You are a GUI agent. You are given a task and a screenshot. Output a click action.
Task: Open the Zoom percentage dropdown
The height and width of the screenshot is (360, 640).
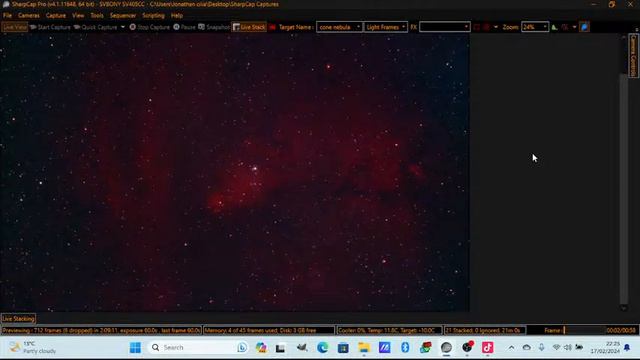point(535,27)
